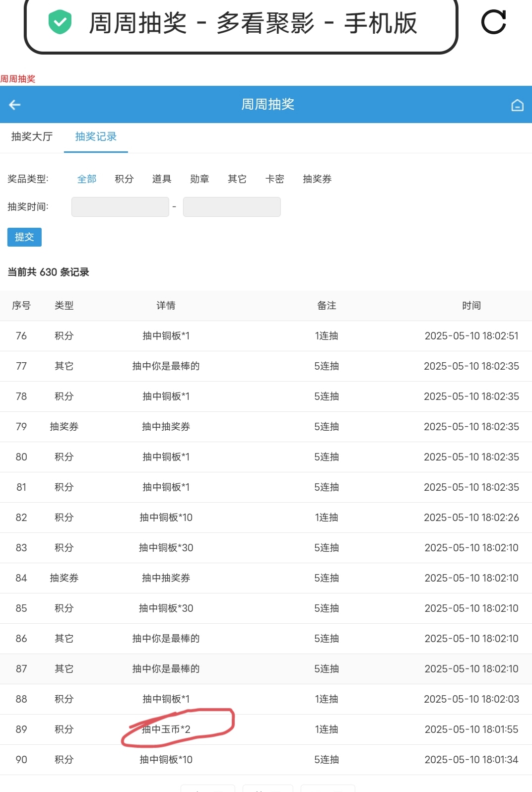The height and width of the screenshot is (792, 532).
Task: Click the blue 提交 button
Action: point(24,237)
